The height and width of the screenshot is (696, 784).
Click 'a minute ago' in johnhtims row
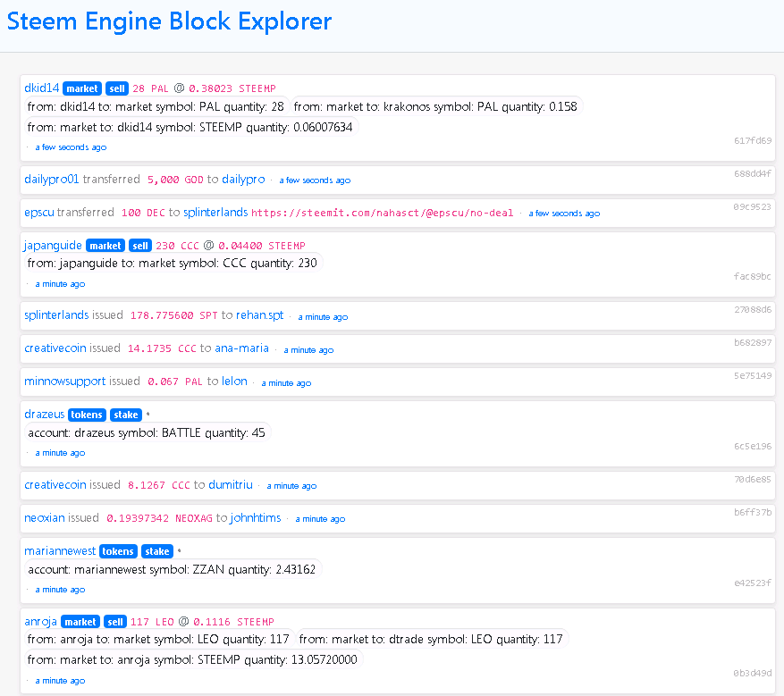click(321, 519)
